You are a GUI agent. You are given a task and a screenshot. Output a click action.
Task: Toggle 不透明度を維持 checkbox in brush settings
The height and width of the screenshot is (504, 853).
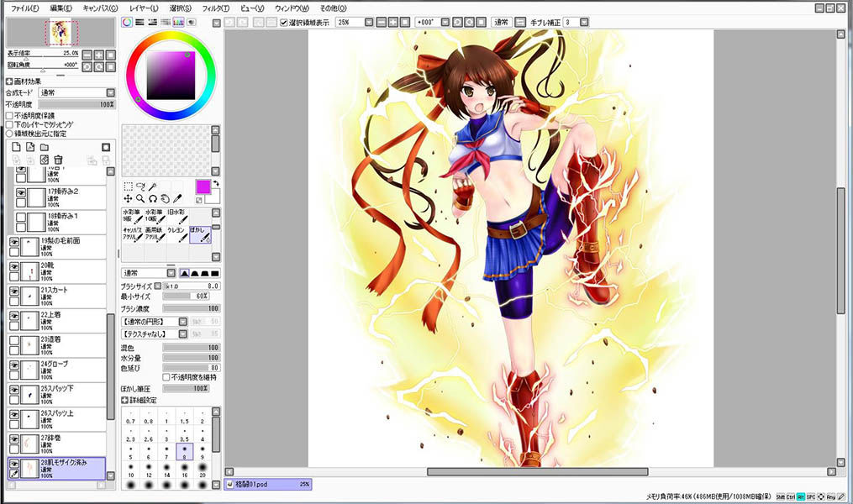click(166, 377)
